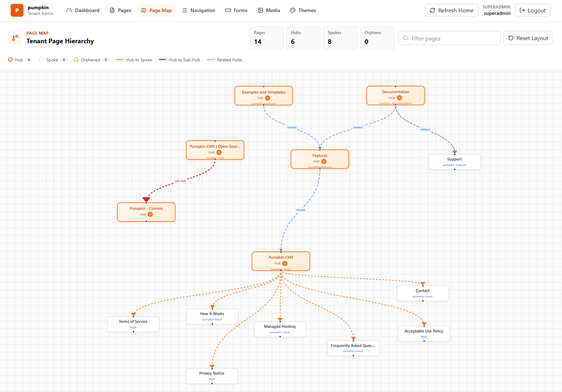Focus the Filter pages search field
This screenshot has height=392, width=562.
[x=450, y=38]
